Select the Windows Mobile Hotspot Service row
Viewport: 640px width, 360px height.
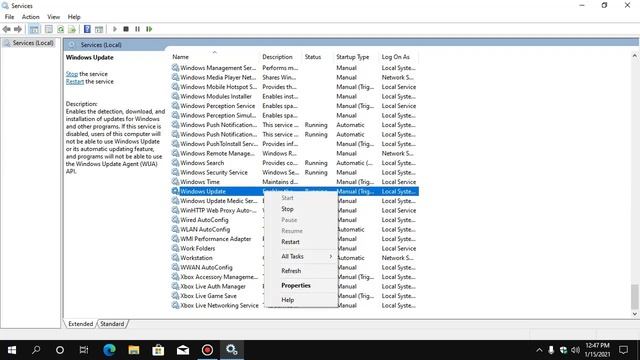(295, 87)
